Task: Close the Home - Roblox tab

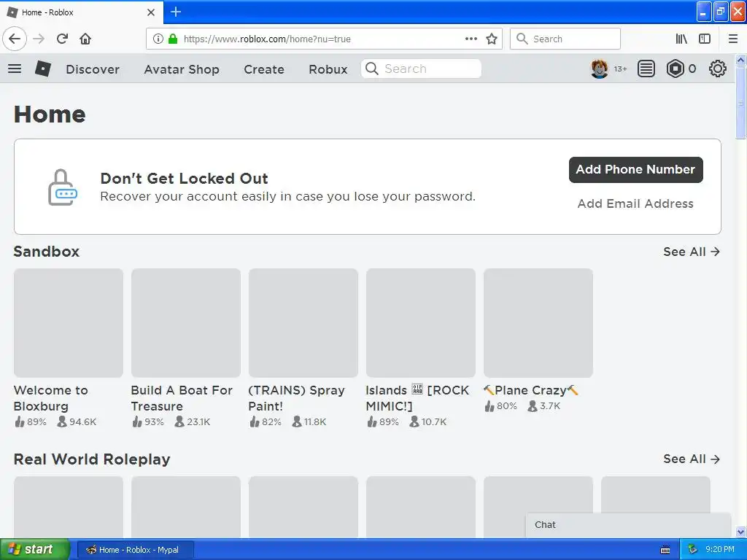Action: 151,12
